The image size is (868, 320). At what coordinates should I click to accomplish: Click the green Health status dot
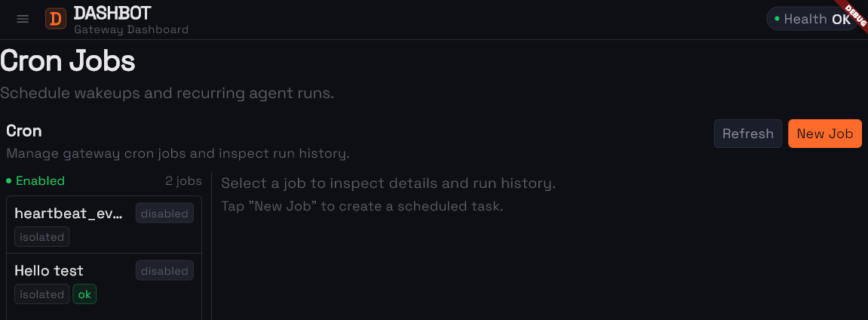777,18
